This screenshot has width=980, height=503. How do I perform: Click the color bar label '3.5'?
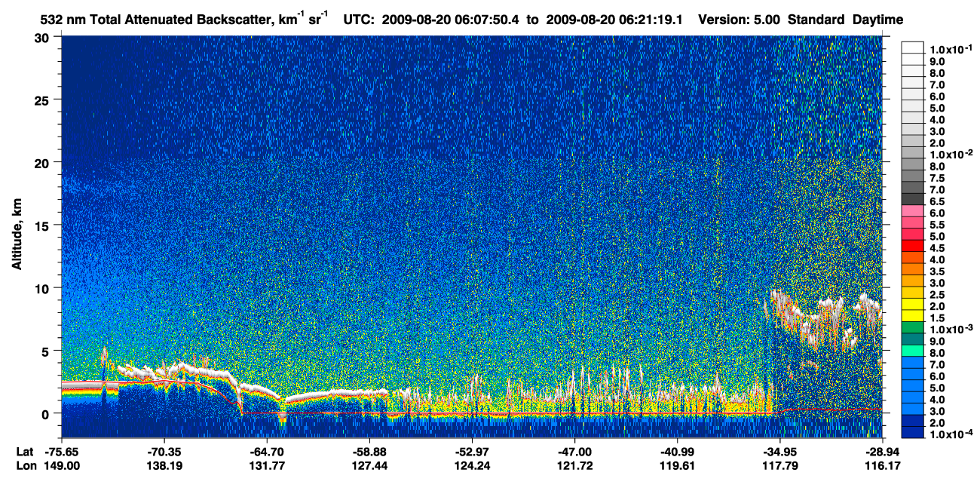tap(937, 271)
